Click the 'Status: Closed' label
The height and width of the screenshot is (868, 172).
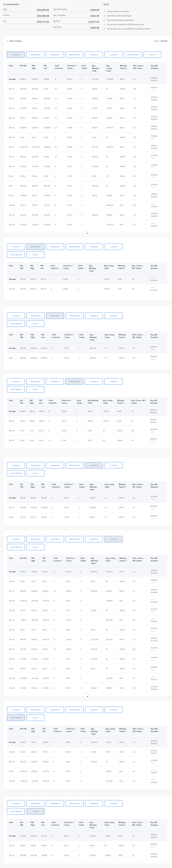(x=160, y=41)
